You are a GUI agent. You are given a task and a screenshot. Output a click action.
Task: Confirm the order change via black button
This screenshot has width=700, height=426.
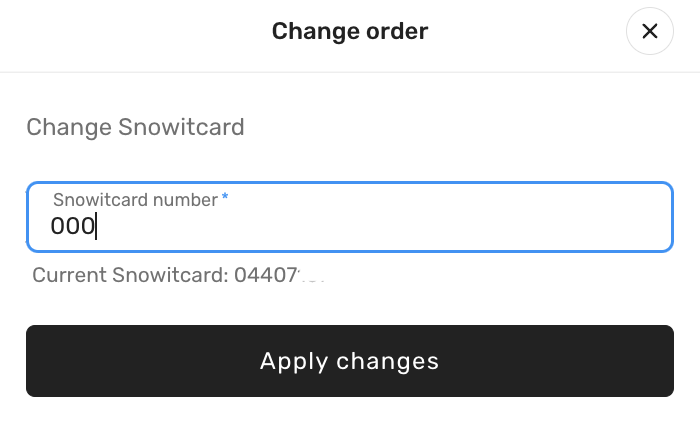[x=350, y=361]
